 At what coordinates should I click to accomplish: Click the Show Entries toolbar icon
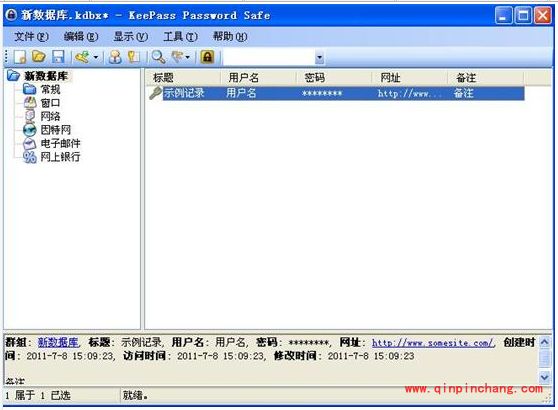(177, 57)
